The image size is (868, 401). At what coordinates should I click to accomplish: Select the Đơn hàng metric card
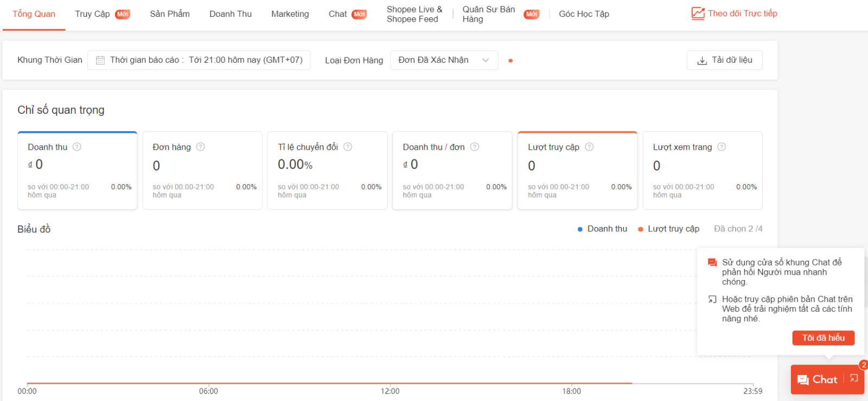[x=202, y=170]
